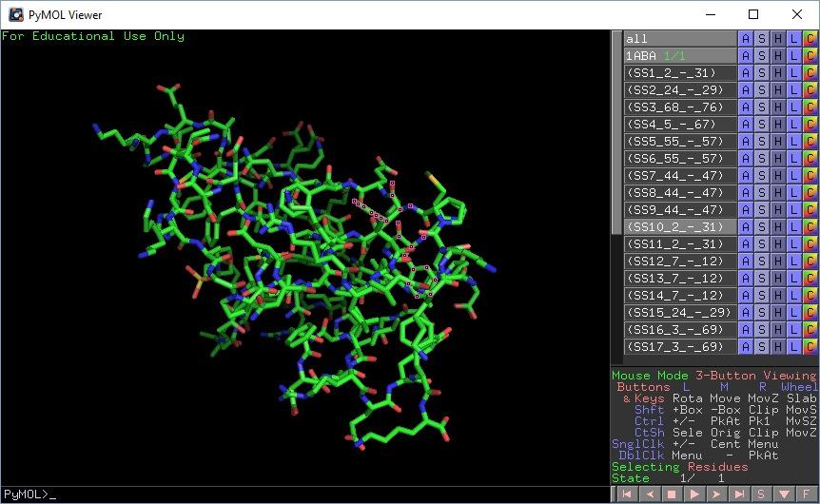This screenshot has height=504, width=820.
Task: Click Show (S) button for SS16_3_-_69
Action: coord(761,329)
